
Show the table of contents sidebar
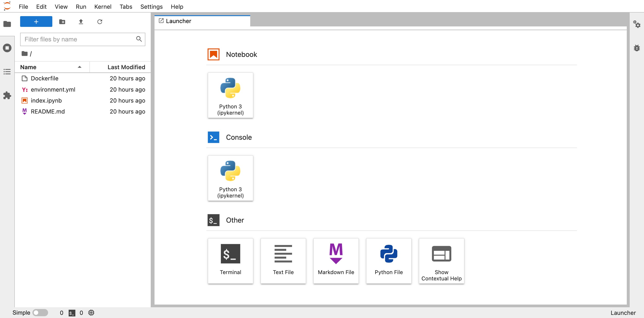[x=7, y=72]
